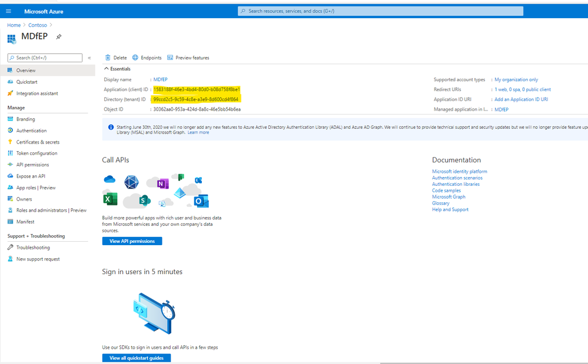Click the Integration assistant rocket icon
The width and height of the screenshot is (588, 364).
10,93
